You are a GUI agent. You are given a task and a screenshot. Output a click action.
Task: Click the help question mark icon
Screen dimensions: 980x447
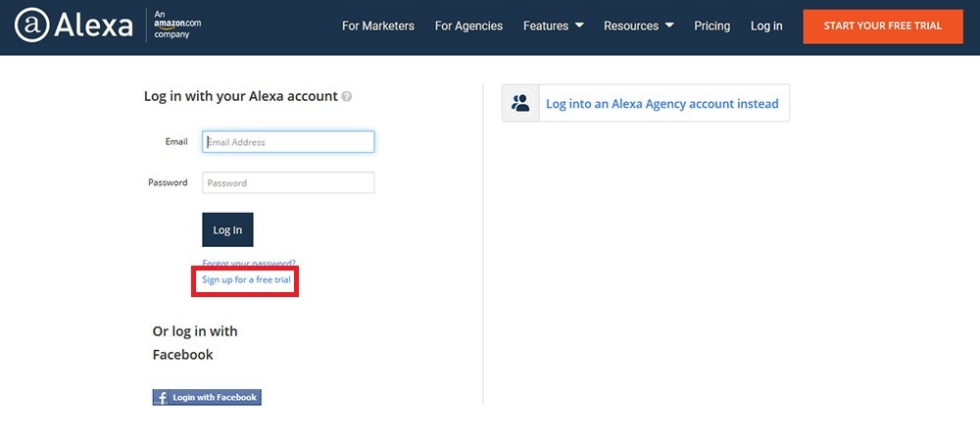click(347, 97)
